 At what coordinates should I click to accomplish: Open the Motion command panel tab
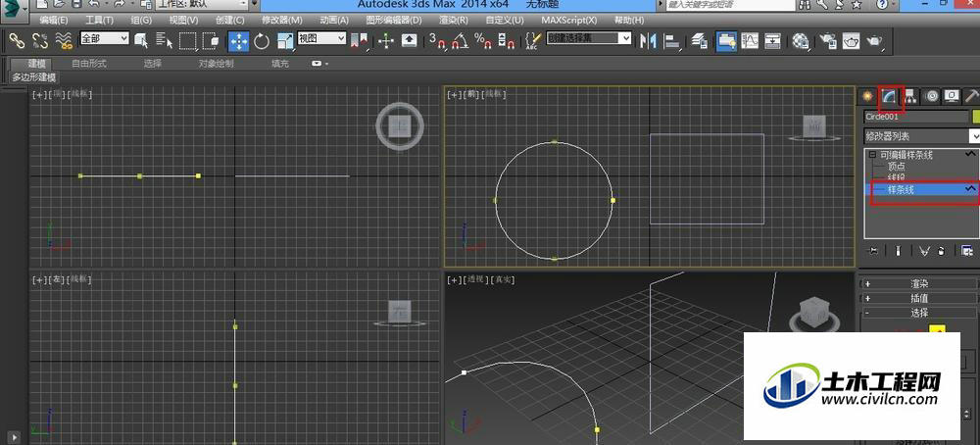click(x=931, y=97)
